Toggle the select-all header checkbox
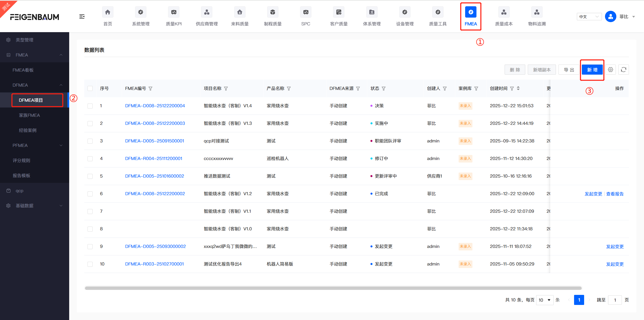 tap(90, 88)
